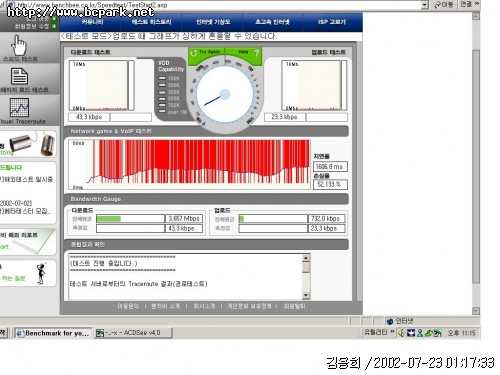Click the 43.3 kbps box under download graph
Screen dimensions: 500x375
point(89,117)
